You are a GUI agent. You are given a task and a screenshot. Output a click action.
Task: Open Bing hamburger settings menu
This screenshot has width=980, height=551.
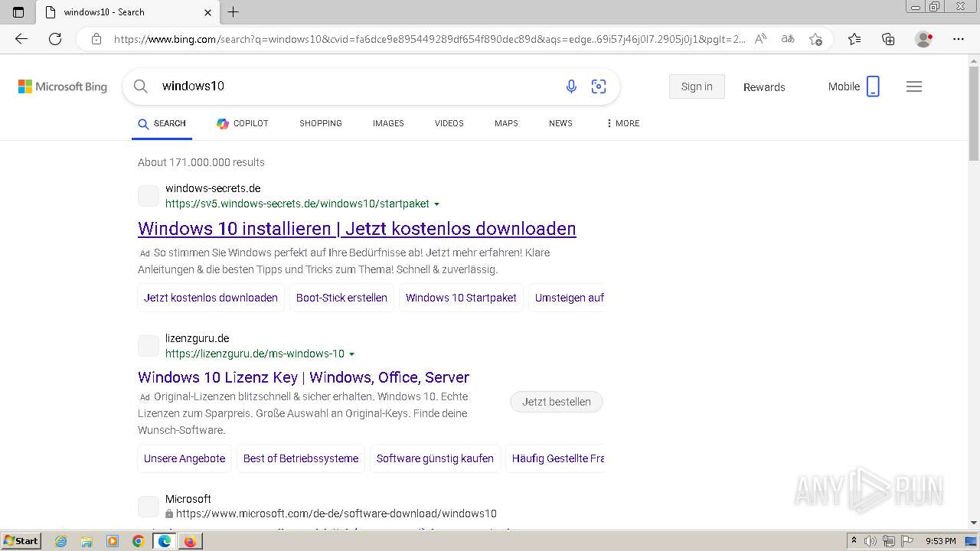tap(914, 86)
